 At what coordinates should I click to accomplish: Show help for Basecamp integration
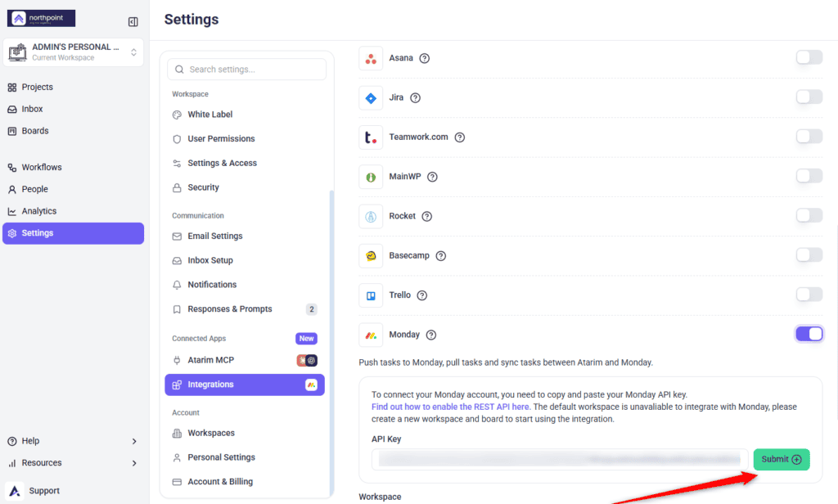click(441, 256)
